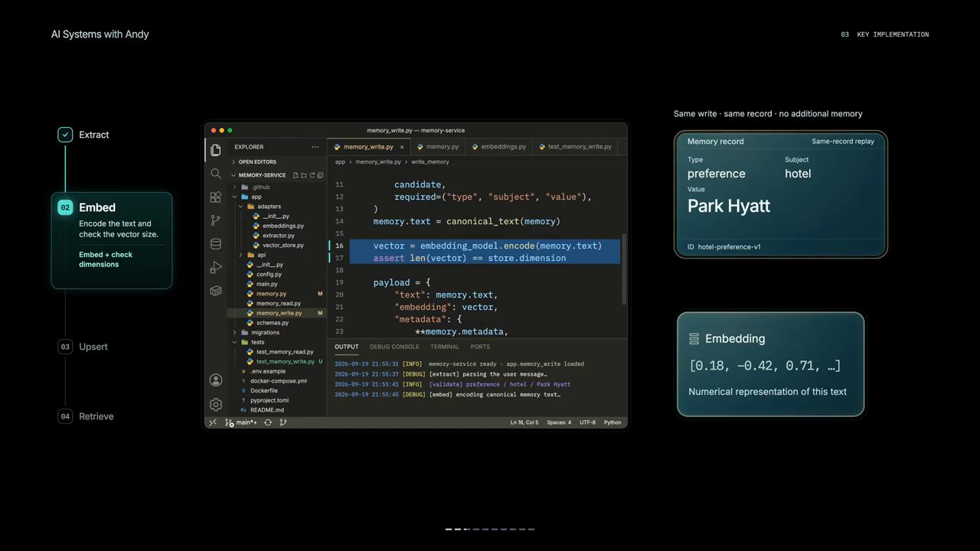Viewport: 980px width, 551px height.
Task: Click the Explorer more actions ellipsis
Action: click(315, 147)
